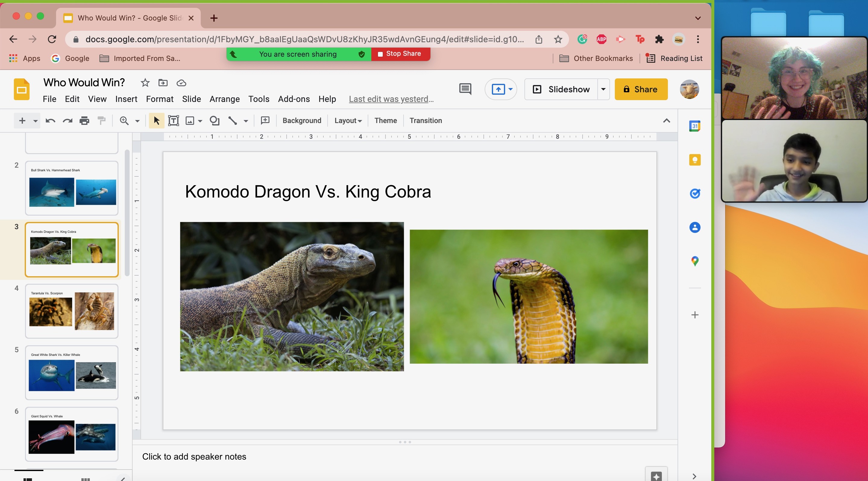
Task: Open the Insert menu
Action: 126,99
